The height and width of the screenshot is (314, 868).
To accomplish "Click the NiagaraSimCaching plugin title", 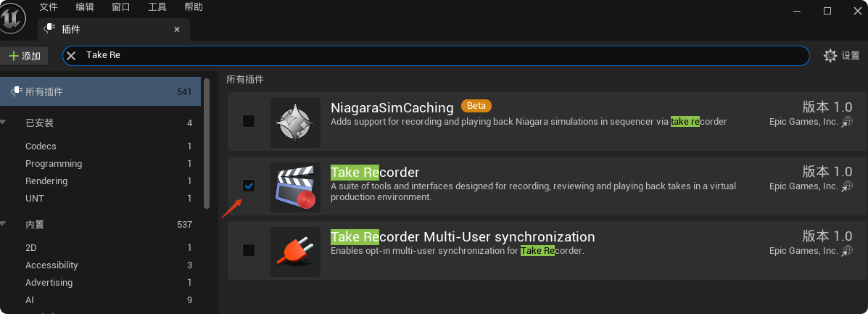I will [x=392, y=107].
